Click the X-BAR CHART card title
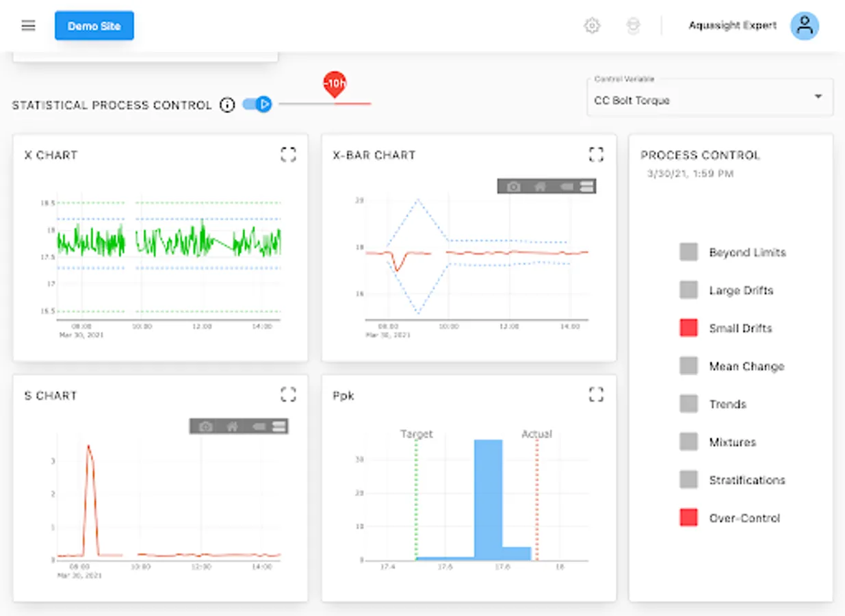The height and width of the screenshot is (616, 845). 374,155
